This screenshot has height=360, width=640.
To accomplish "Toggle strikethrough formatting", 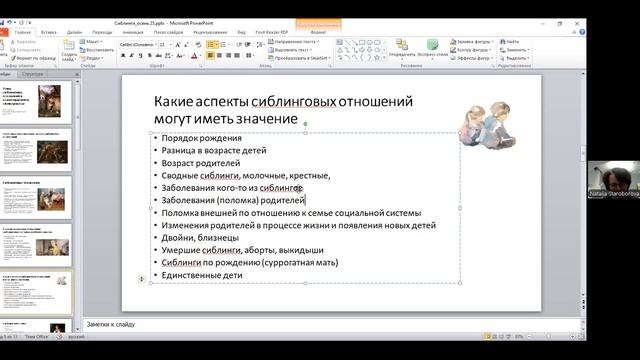I will (x=158, y=56).
